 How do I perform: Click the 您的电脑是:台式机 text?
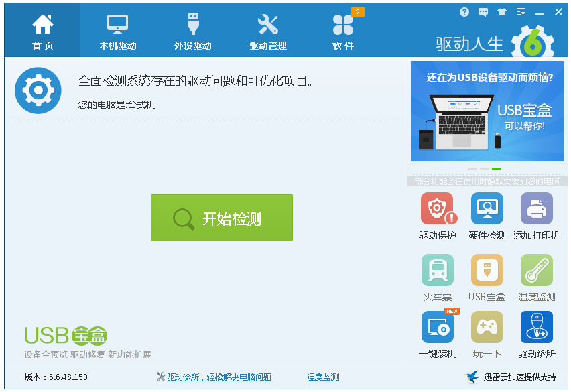point(117,105)
